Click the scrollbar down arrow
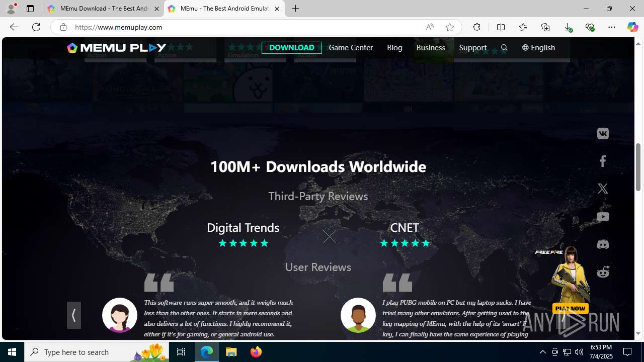This screenshot has width=644, height=362. [638, 334]
